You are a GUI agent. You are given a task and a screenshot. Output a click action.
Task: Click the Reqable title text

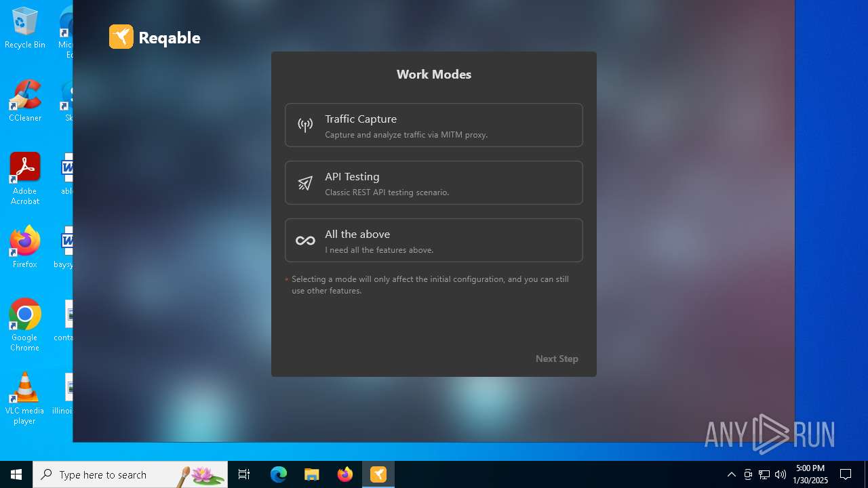tap(170, 38)
